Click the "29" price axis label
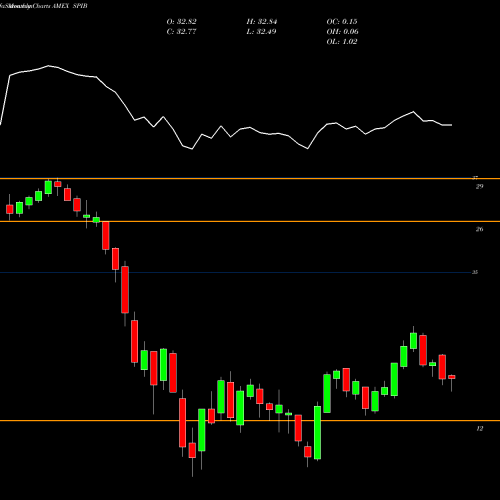 point(479,187)
